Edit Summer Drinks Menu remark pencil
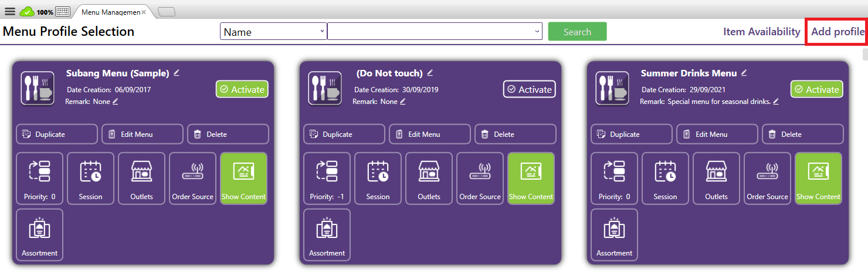868x279 pixels. tap(776, 102)
